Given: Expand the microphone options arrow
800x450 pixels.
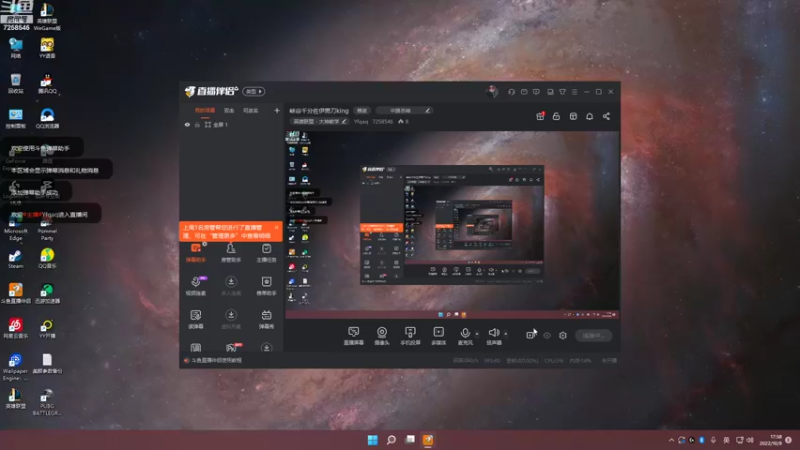Looking at the screenshot, I should [477, 334].
